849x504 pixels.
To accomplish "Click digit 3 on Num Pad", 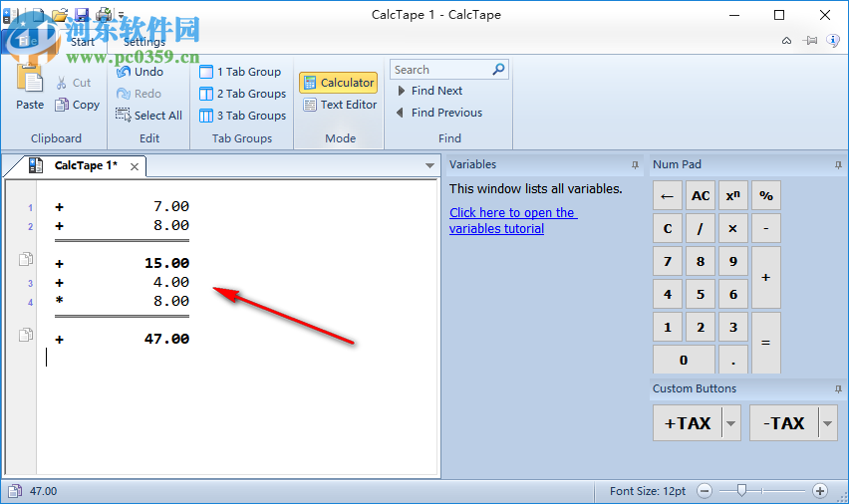I will [733, 327].
